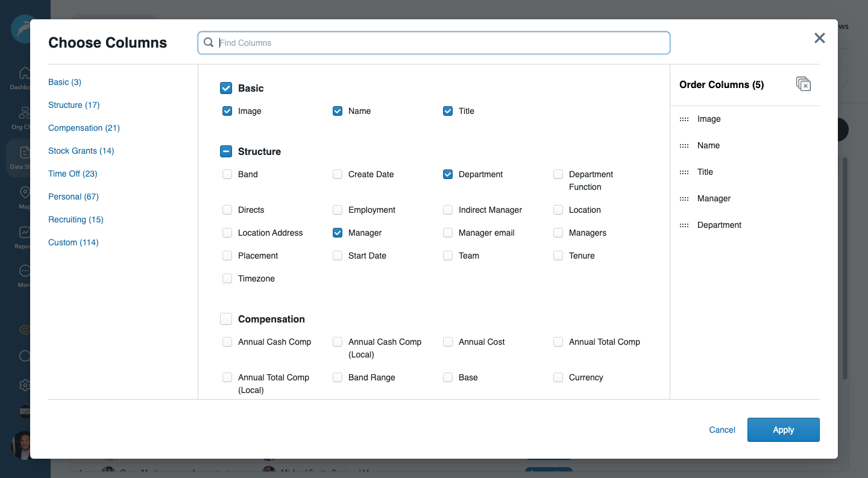Focus the Find Columns search field
This screenshot has height=478, width=868.
click(440, 43)
